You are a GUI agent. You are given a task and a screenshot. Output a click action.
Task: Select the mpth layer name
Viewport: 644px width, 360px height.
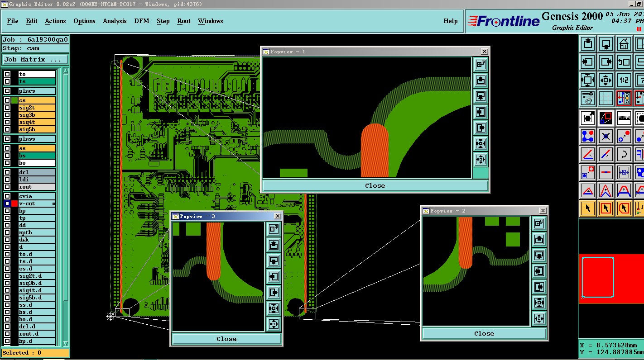tap(37, 232)
